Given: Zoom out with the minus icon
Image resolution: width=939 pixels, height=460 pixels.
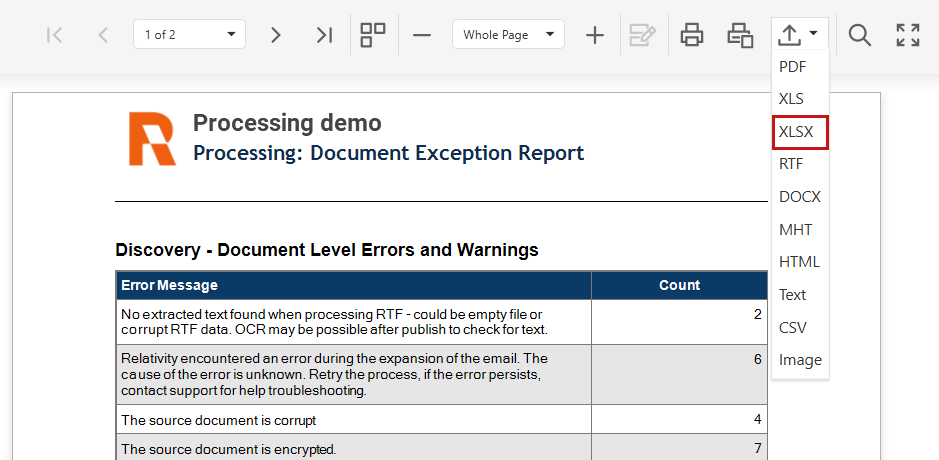Looking at the screenshot, I should pyautogui.click(x=422, y=35).
